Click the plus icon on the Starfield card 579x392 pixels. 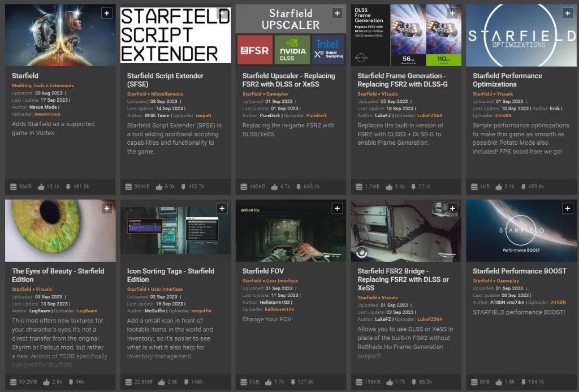coord(107,14)
